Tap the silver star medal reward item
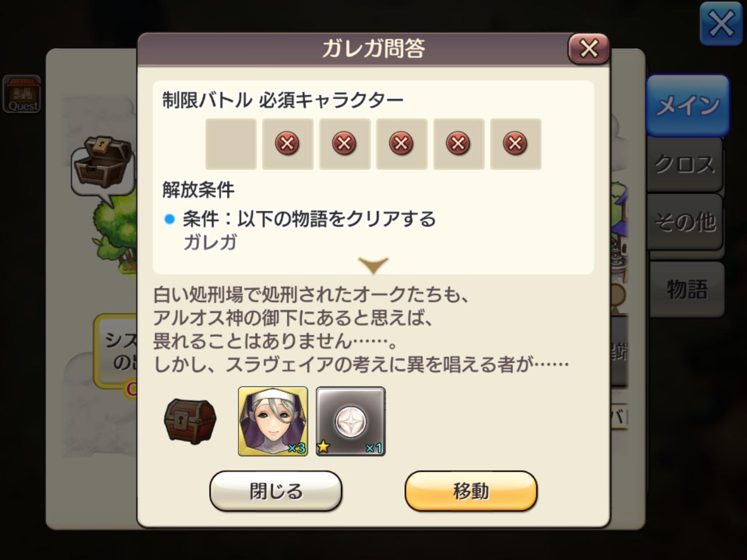This screenshot has height=560, width=747. pyautogui.click(x=351, y=421)
